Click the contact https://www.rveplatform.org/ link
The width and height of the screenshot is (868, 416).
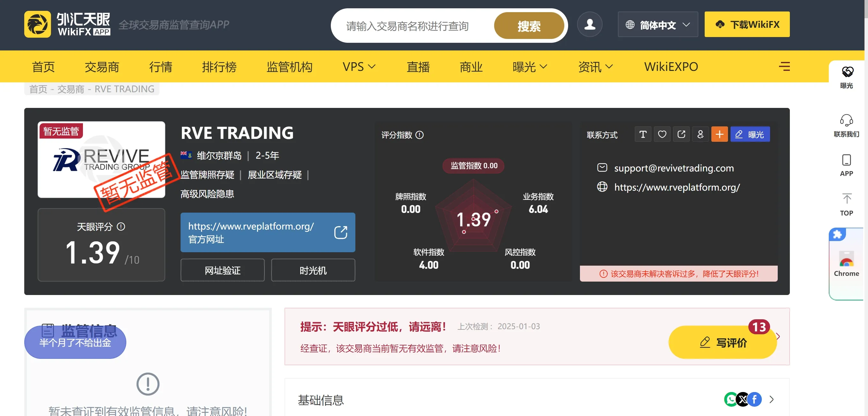pyautogui.click(x=677, y=187)
